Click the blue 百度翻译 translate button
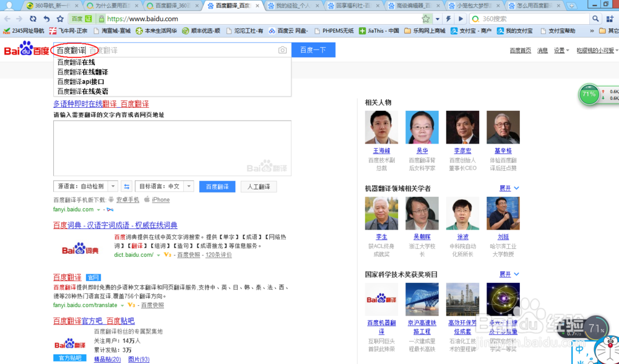The width and height of the screenshot is (619, 364). (x=217, y=186)
